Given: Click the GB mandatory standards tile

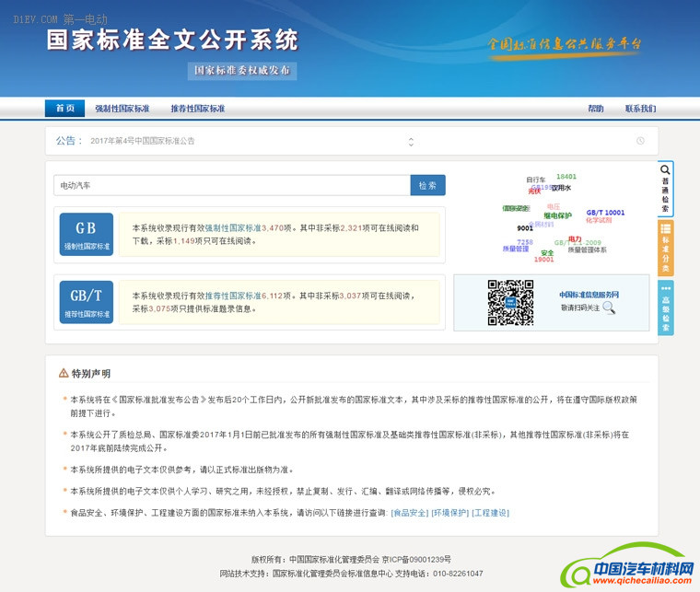Looking at the screenshot, I should [x=86, y=234].
